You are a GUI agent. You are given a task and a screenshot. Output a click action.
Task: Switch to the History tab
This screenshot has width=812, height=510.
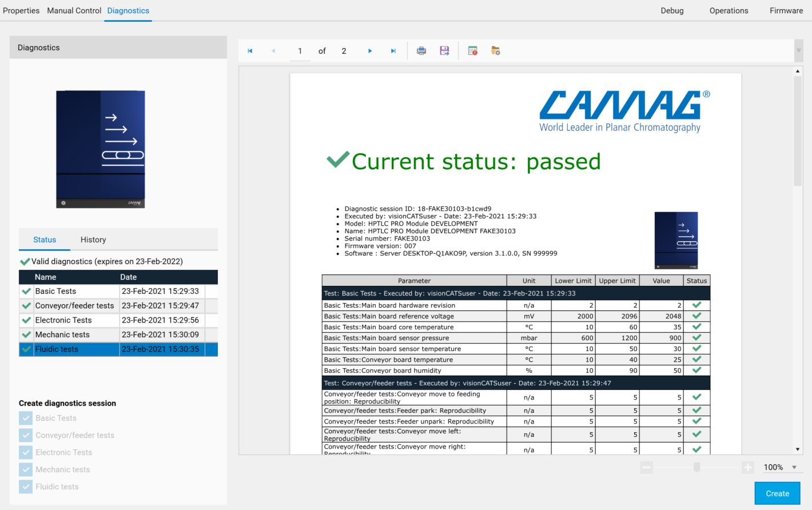93,240
